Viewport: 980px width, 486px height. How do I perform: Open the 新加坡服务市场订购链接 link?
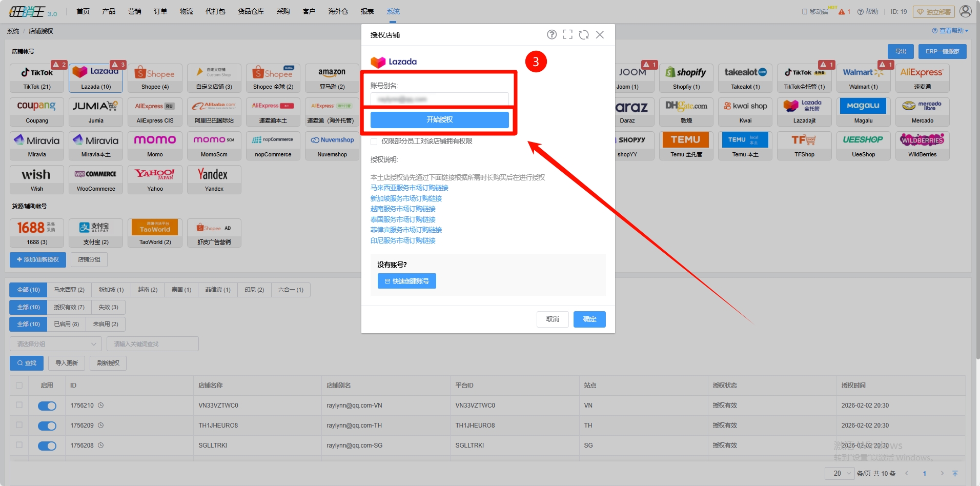coord(406,198)
